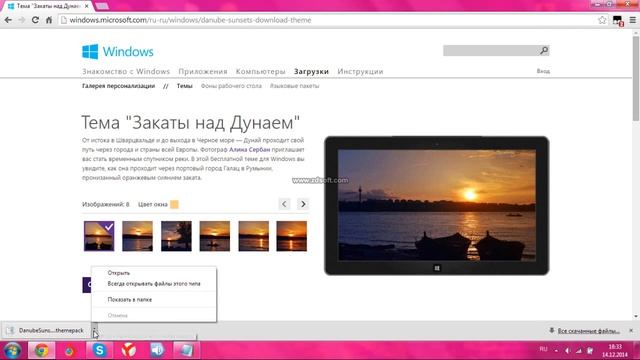Select the second sunset thumbnail
Image resolution: width=640 pixels, height=360 pixels.
click(x=138, y=236)
